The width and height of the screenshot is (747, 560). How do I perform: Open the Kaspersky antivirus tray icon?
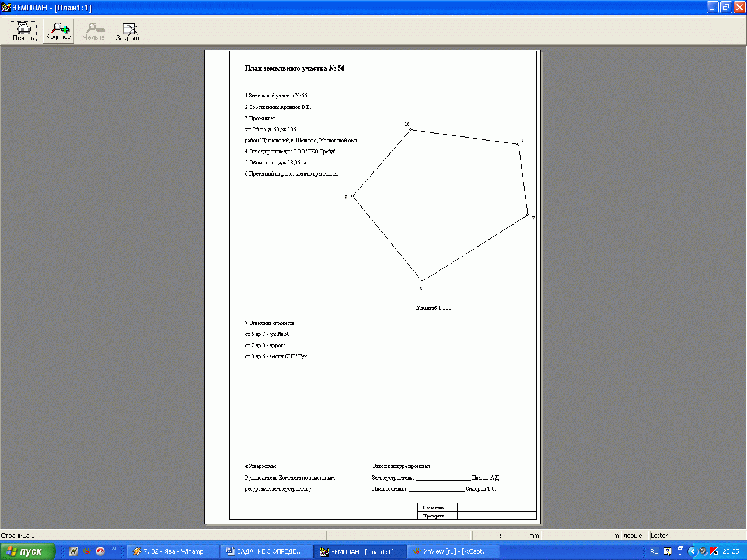(x=714, y=551)
